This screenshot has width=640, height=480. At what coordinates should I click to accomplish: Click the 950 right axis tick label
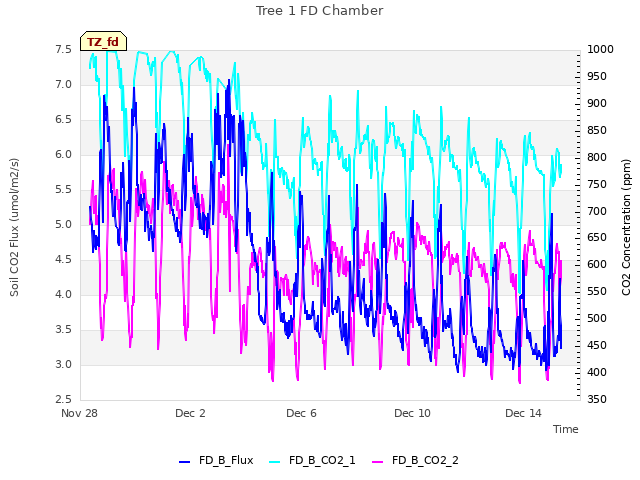pyautogui.click(x=597, y=76)
